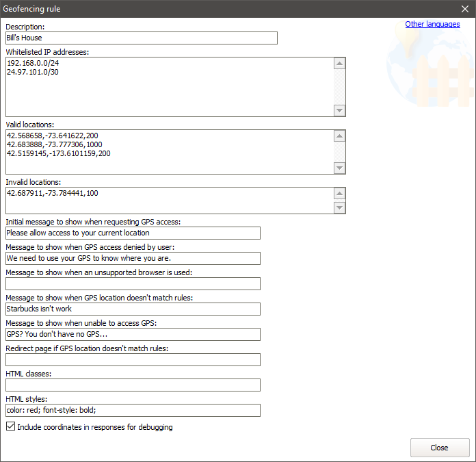Focus the GPS access denied message field
Image resolution: width=476 pixels, height=462 pixels.
tap(133, 258)
